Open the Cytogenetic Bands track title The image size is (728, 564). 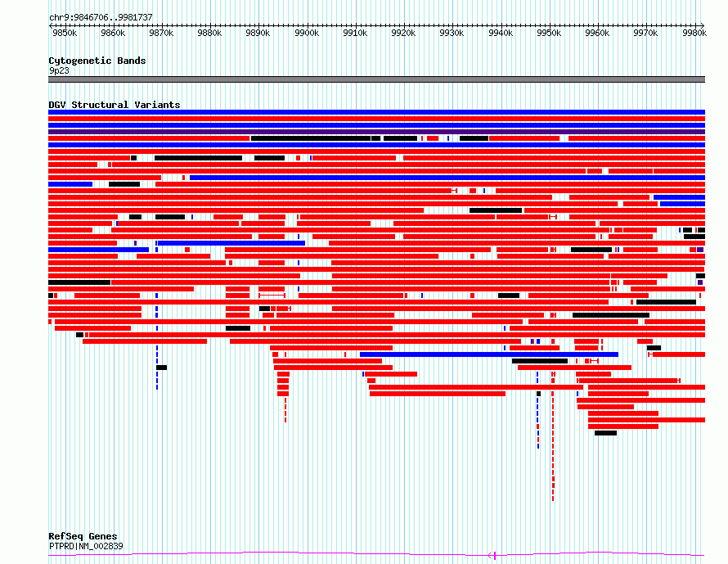97,61
